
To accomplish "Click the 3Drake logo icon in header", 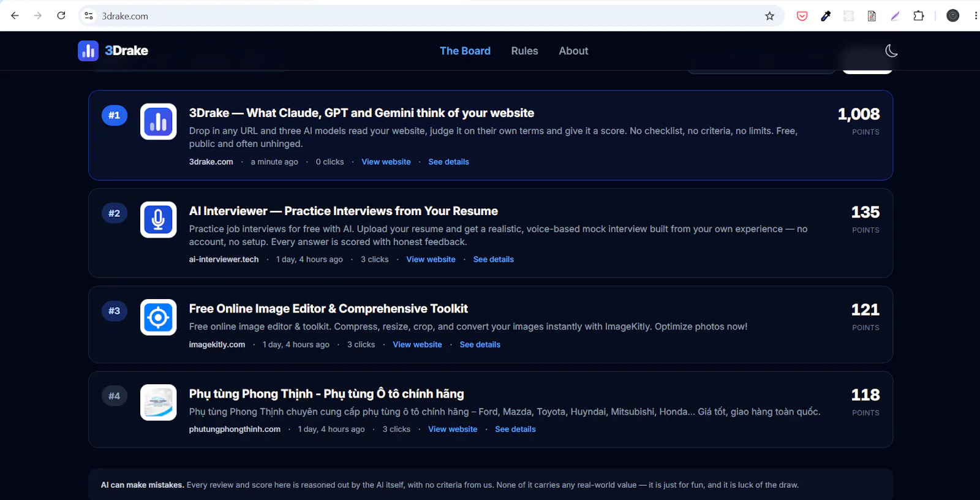I will (x=88, y=51).
